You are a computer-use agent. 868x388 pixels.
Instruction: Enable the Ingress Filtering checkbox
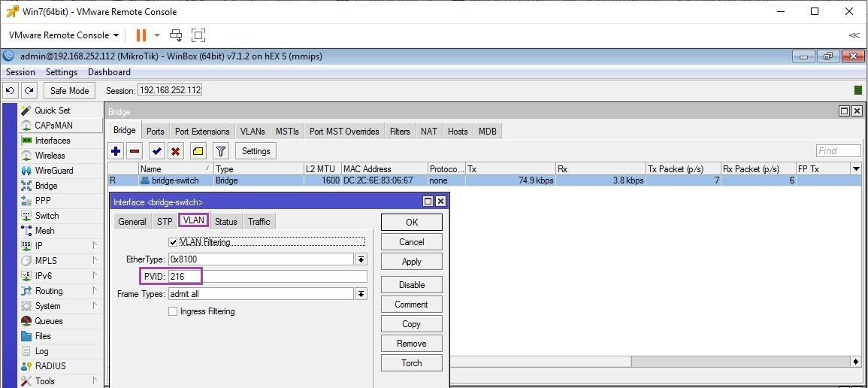173,311
